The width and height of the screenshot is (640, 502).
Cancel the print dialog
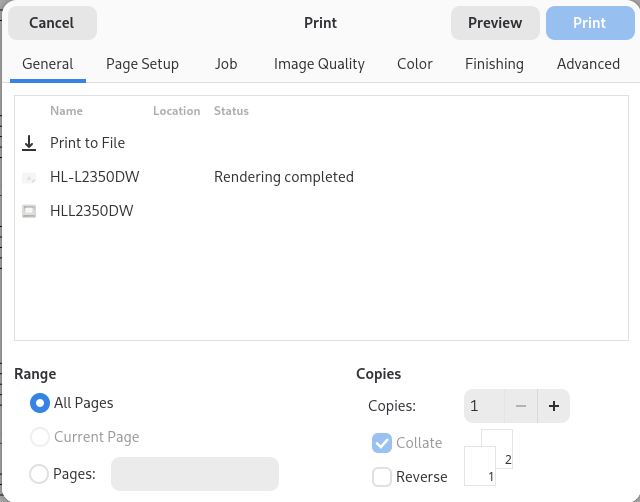coord(52,23)
